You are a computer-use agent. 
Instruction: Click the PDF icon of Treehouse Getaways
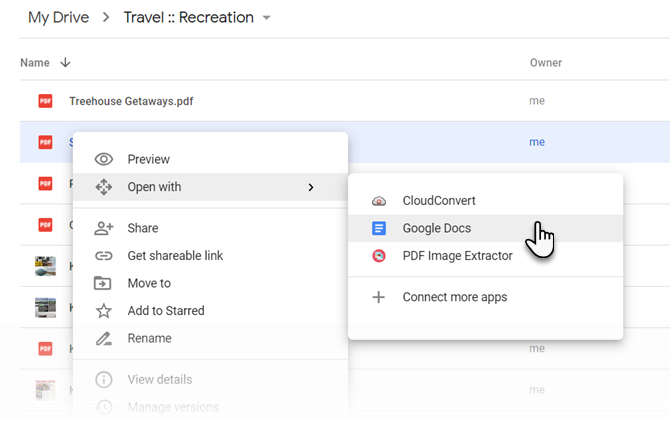click(x=45, y=101)
